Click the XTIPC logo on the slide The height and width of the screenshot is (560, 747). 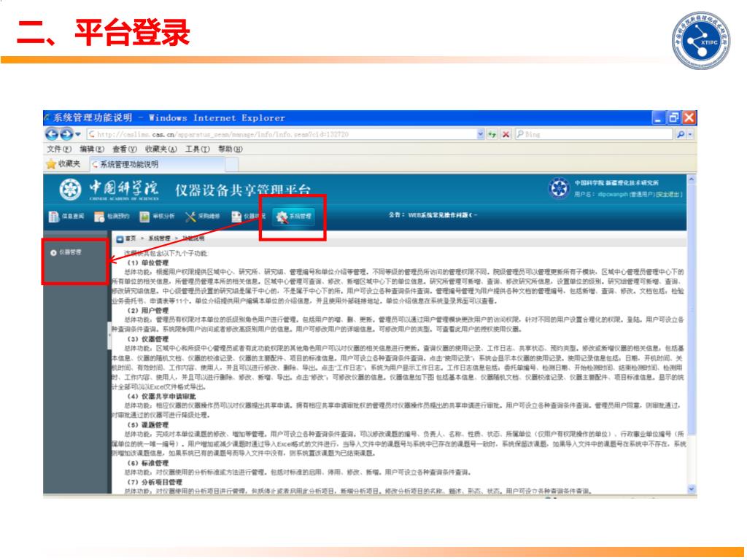pyautogui.click(x=701, y=41)
